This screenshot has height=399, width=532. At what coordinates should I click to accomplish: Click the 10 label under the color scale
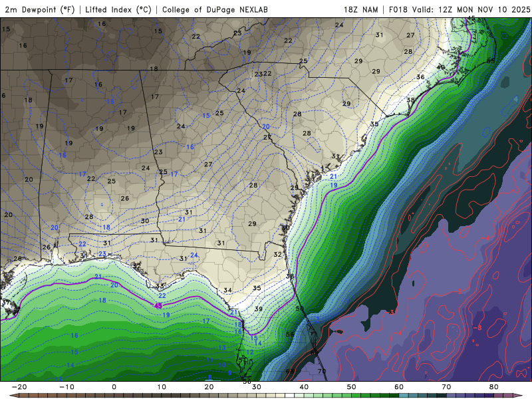click(162, 387)
